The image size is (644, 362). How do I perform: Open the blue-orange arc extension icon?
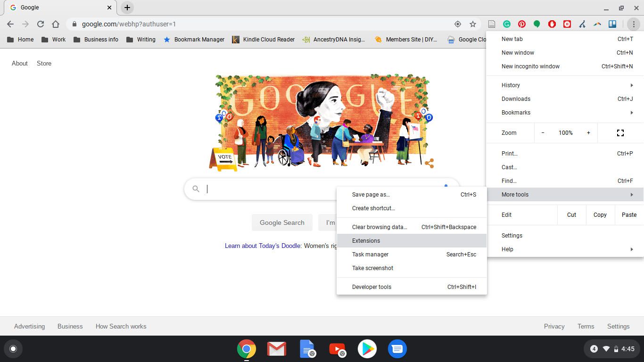[597, 24]
